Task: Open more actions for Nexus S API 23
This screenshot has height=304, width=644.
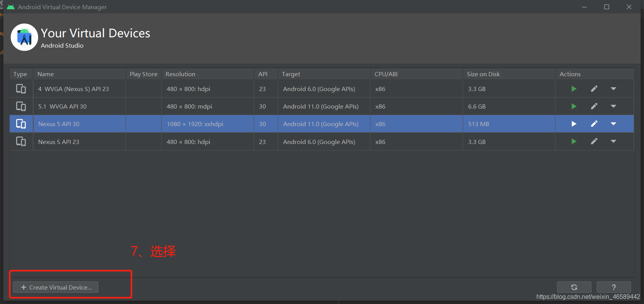Action: [613, 141]
